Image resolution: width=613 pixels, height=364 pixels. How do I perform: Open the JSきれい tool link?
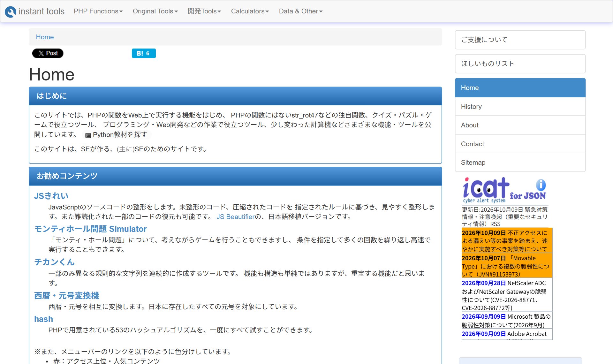(x=51, y=196)
